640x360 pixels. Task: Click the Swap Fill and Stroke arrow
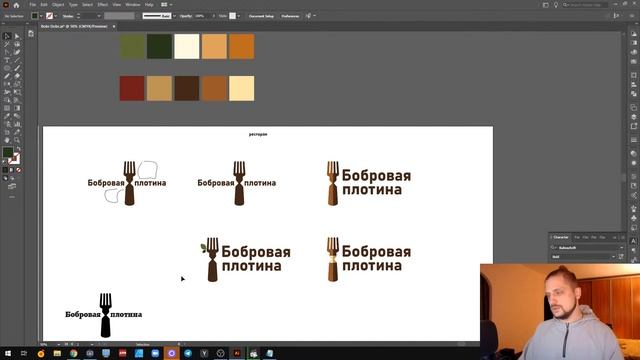18,149
